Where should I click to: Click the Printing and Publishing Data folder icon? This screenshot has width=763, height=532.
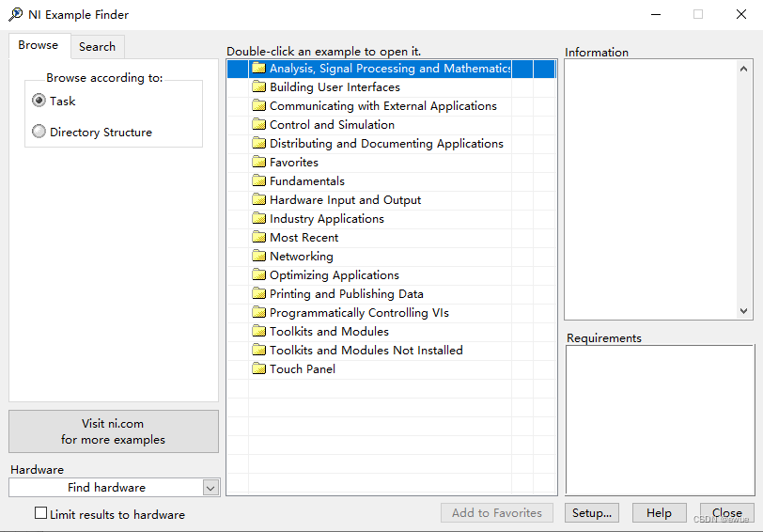click(259, 293)
